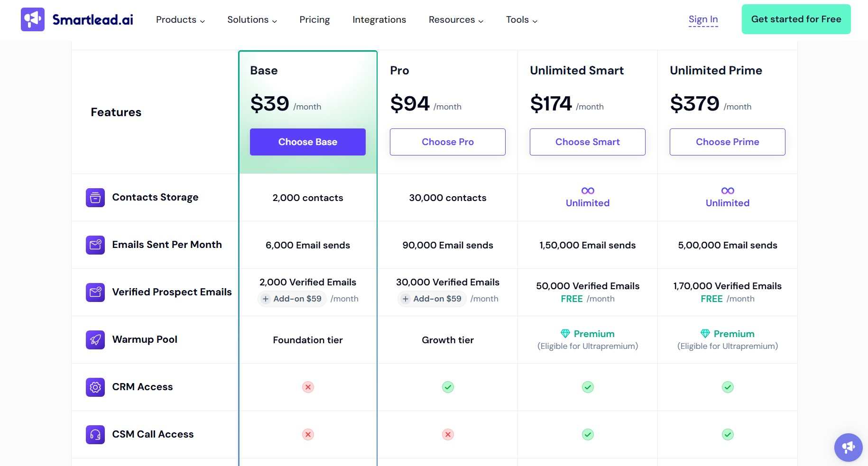Click the Premium diamond icon for Unlimited Smart
The image size is (868, 466).
564,333
